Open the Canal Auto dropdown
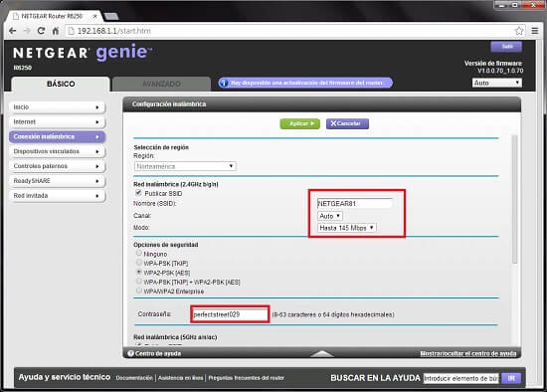Viewport: 547px width, 392px height. pos(329,216)
